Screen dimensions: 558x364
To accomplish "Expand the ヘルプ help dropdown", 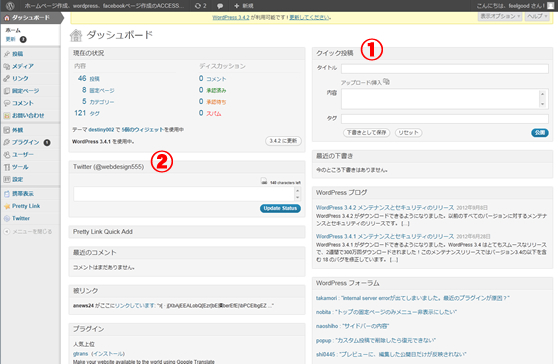I will 537,16.
